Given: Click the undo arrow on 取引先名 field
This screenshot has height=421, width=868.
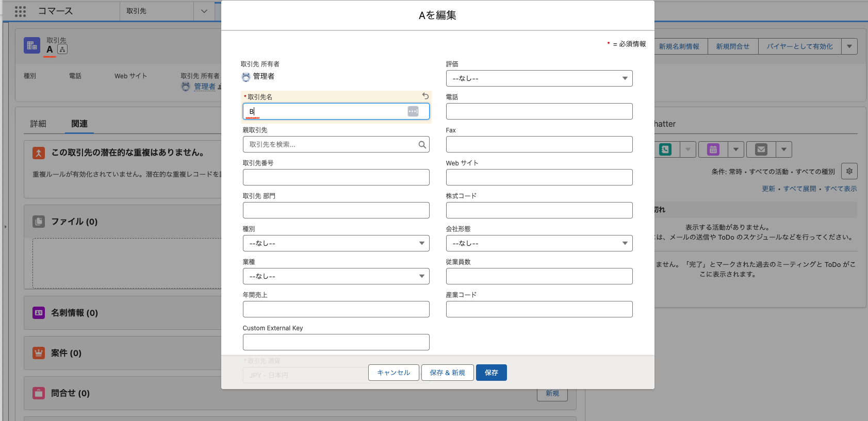Looking at the screenshot, I should pos(425,96).
